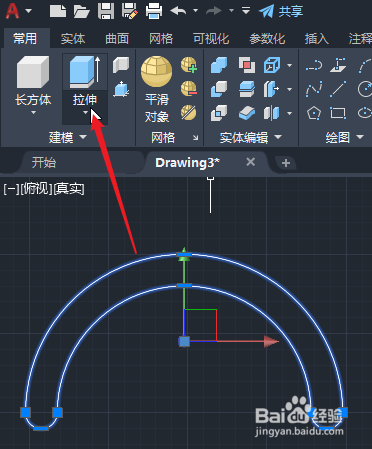Undo the last action
Viewport: 372px width, 449px height.
click(178, 11)
